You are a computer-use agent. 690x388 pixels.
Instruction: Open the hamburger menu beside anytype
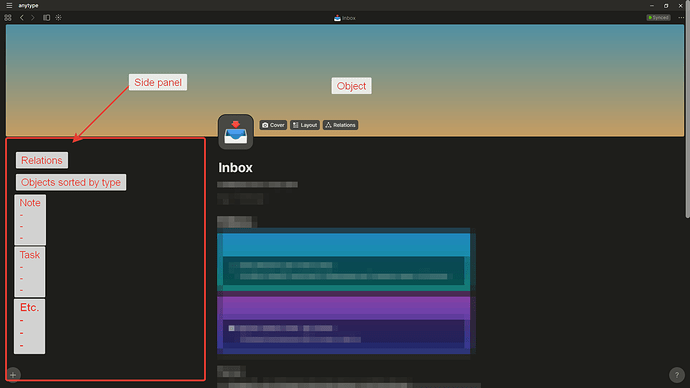coord(9,5)
